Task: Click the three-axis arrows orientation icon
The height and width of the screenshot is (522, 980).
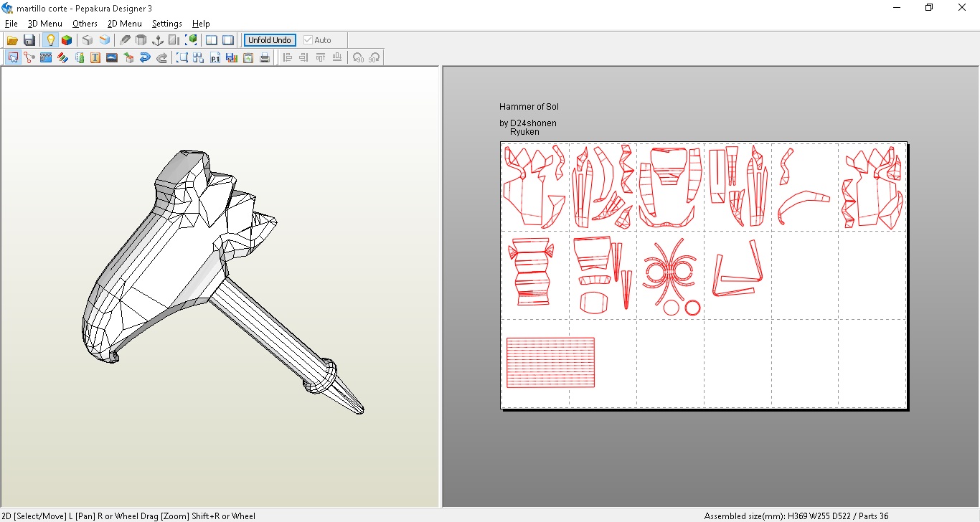Action: coord(158,40)
